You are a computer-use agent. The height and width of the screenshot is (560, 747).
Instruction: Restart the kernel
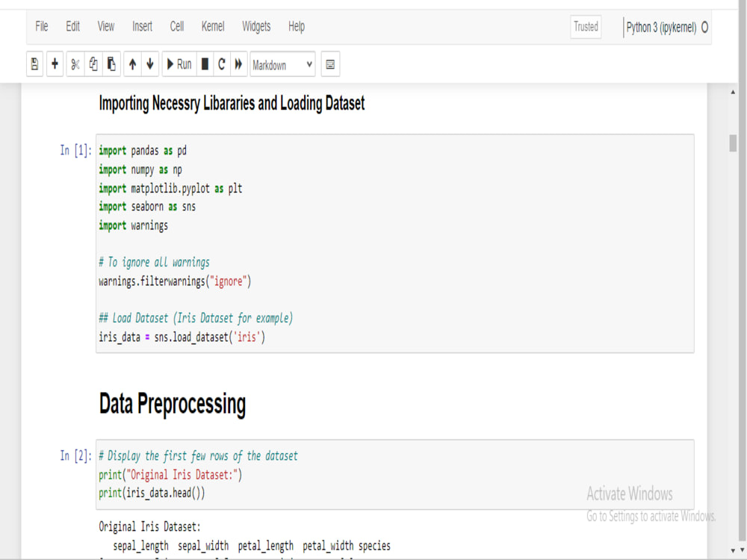(220, 64)
